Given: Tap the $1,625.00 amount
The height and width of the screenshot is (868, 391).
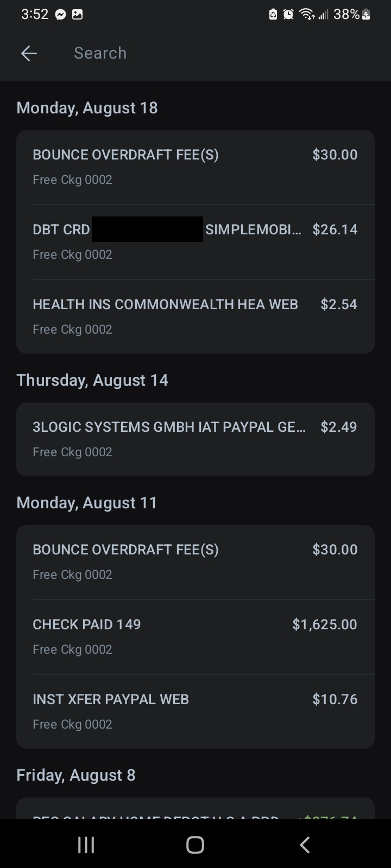Looking at the screenshot, I should pos(325,624).
